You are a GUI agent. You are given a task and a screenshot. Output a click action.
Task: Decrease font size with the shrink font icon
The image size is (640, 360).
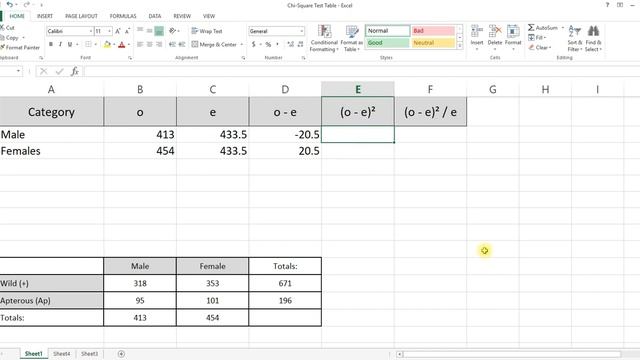tap(127, 31)
